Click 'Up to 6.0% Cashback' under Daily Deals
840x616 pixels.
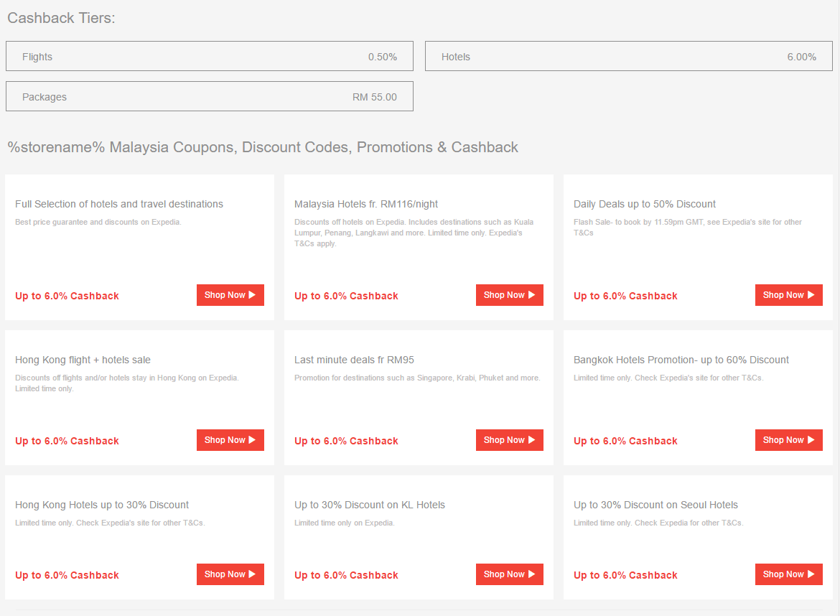(x=625, y=297)
